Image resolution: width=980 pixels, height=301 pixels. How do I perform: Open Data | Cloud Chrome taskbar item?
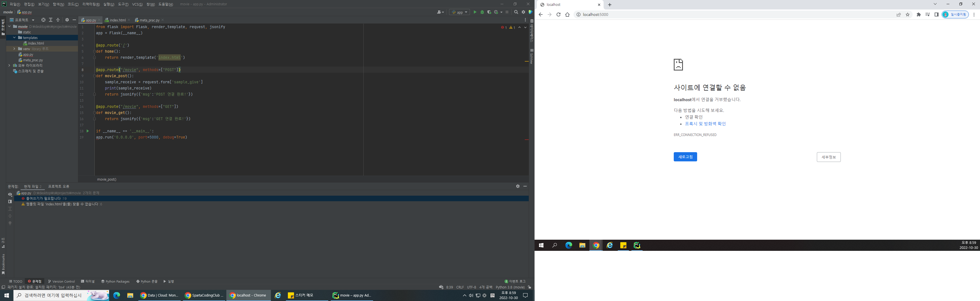click(159, 295)
